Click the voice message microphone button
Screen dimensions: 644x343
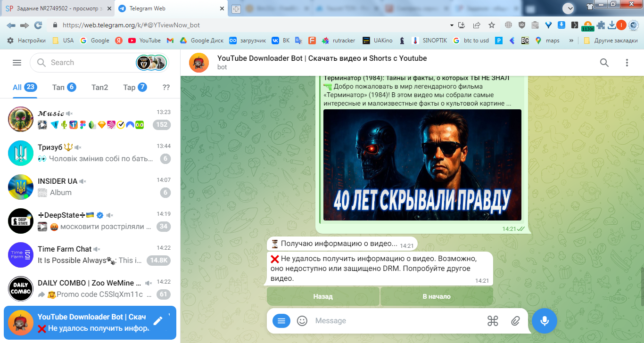click(x=545, y=321)
